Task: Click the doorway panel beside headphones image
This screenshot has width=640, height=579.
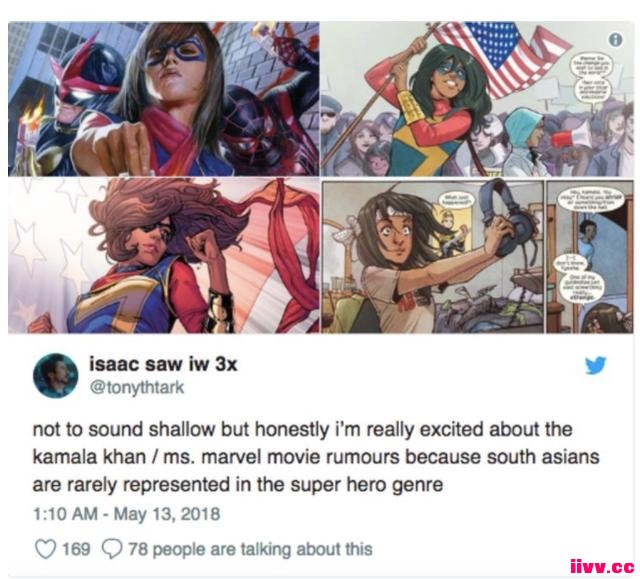Action: coord(590,257)
